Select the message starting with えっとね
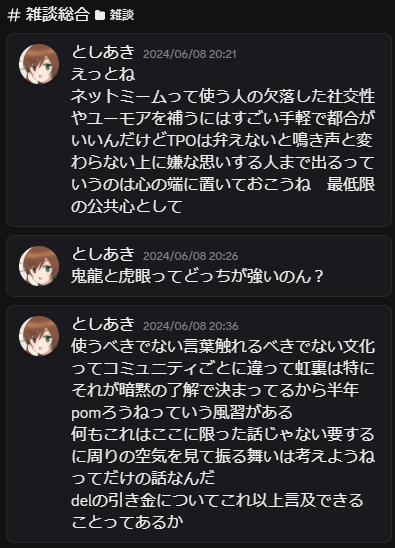395x548 pixels. pyautogui.click(x=199, y=130)
